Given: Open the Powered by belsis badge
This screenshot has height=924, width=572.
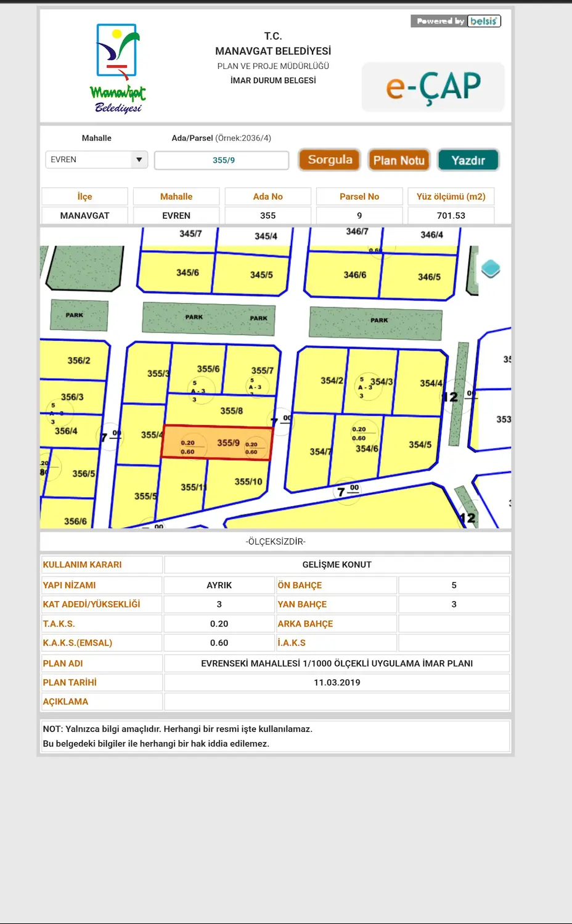Looking at the screenshot, I should pyautogui.click(x=456, y=21).
